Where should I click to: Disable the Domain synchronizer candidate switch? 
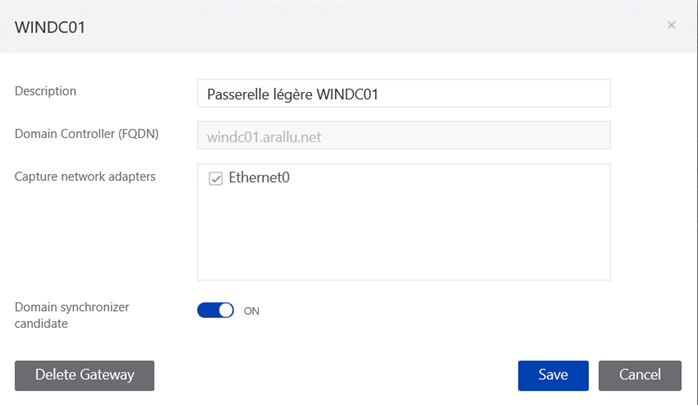coord(215,310)
